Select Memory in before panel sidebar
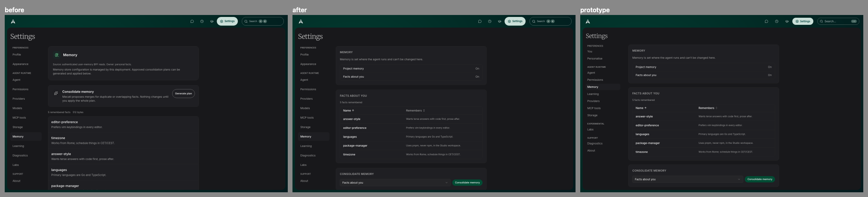This screenshot has height=197, width=868. click(x=26, y=137)
